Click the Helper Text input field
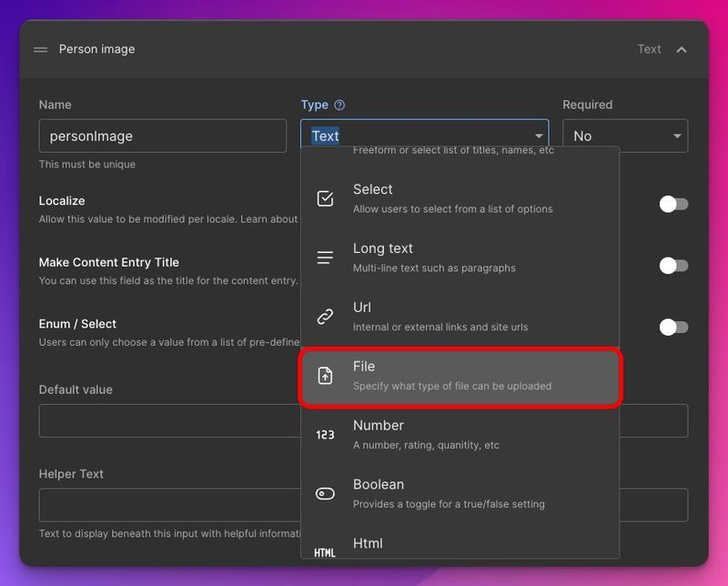 168,505
